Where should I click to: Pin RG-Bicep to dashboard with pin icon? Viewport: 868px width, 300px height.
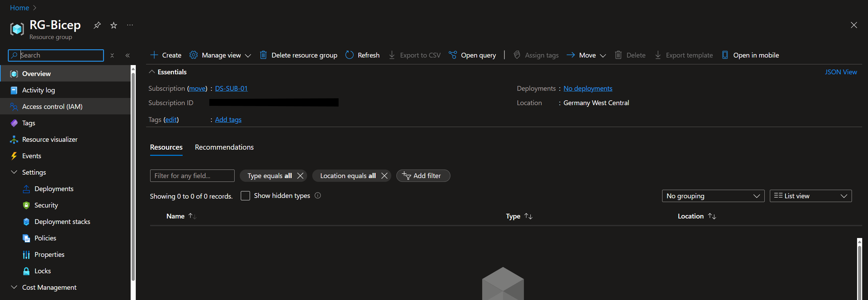pyautogui.click(x=97, y=25)
